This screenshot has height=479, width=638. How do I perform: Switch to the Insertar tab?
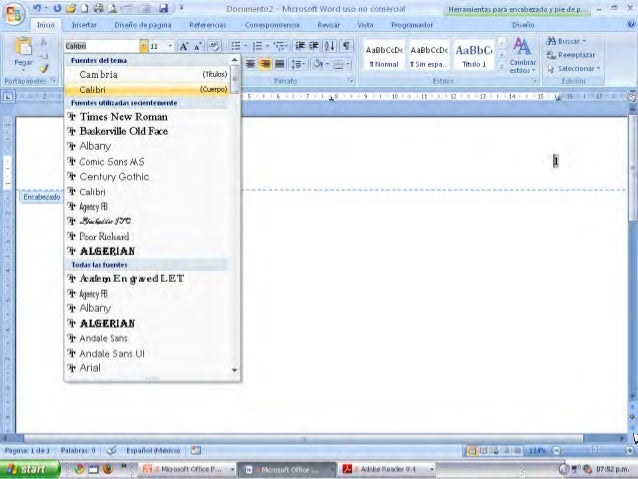(84, 25)
